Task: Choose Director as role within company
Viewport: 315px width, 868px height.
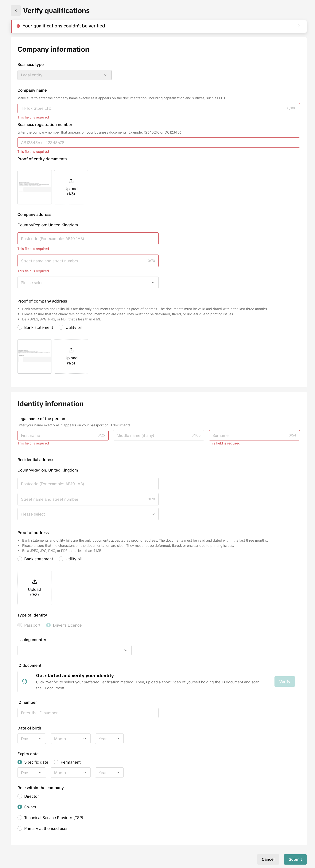Action: click(28, 797)
